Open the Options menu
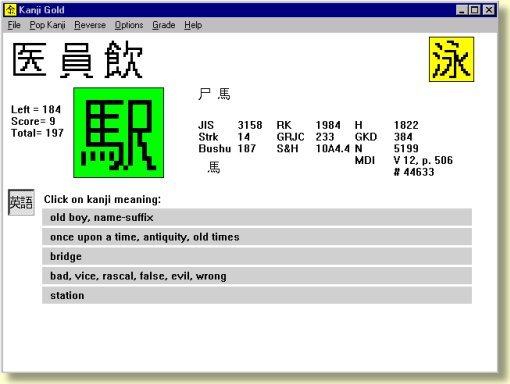The image size is (510, 384). 129,25
